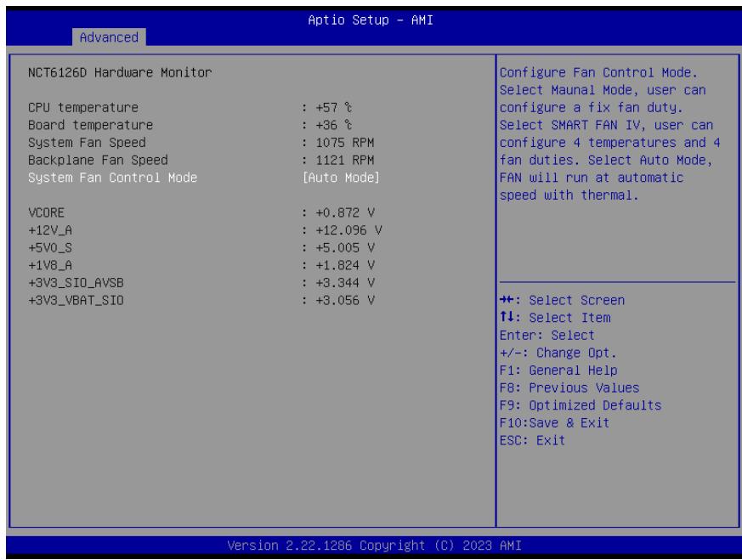Image resolution: width=742 pixels, height=560 pixels.
Task: Open the [Auto Mode] value selector
Action: [x=341, y=178]
